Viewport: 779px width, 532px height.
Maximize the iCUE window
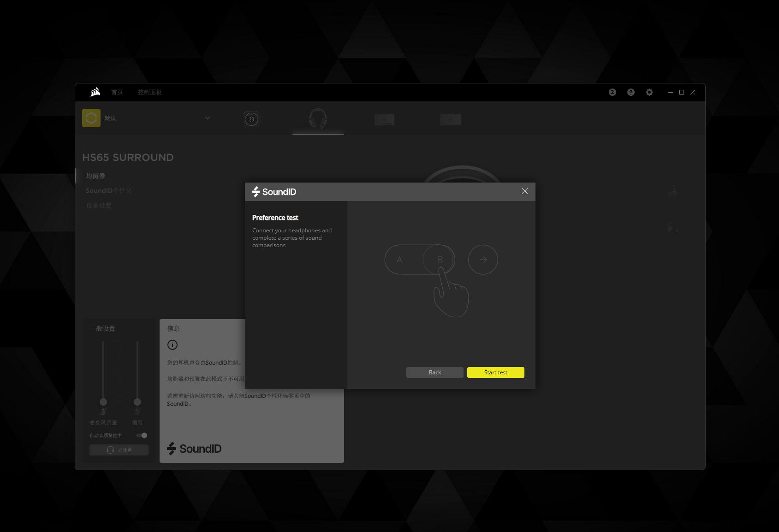tap(682, 92)
